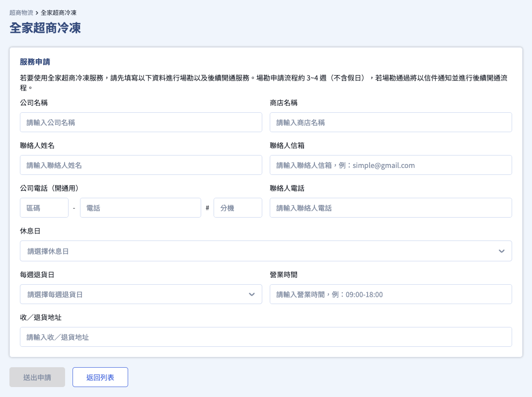
Task: Focus the 收/退貨地址 input field
Action: pos(266,337)
